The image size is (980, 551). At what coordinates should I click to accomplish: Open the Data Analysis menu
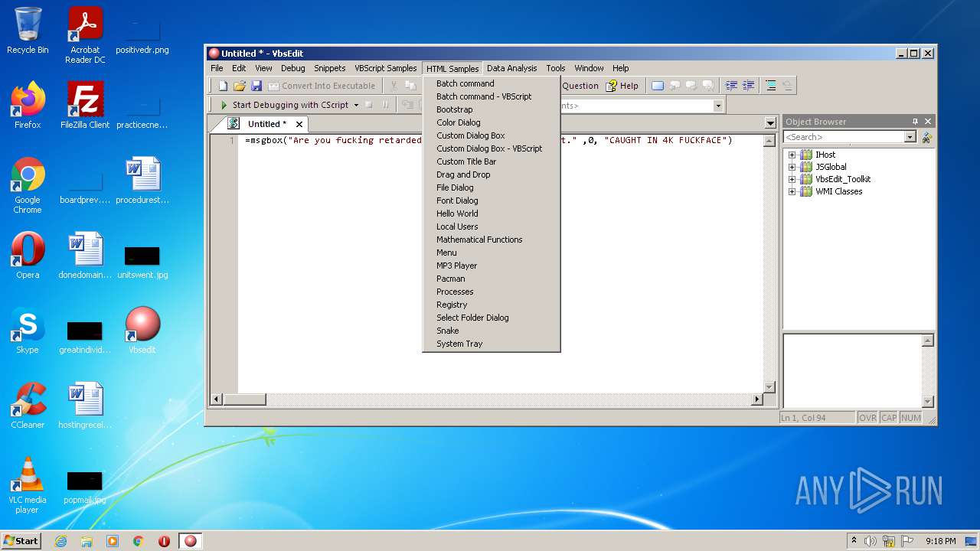[511, 68]
